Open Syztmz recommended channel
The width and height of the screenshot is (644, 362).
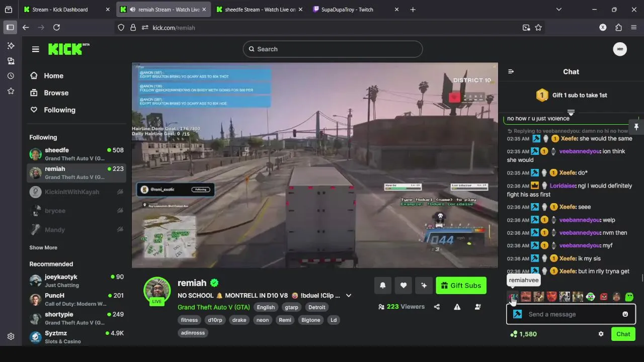click(x=76, y=337)
